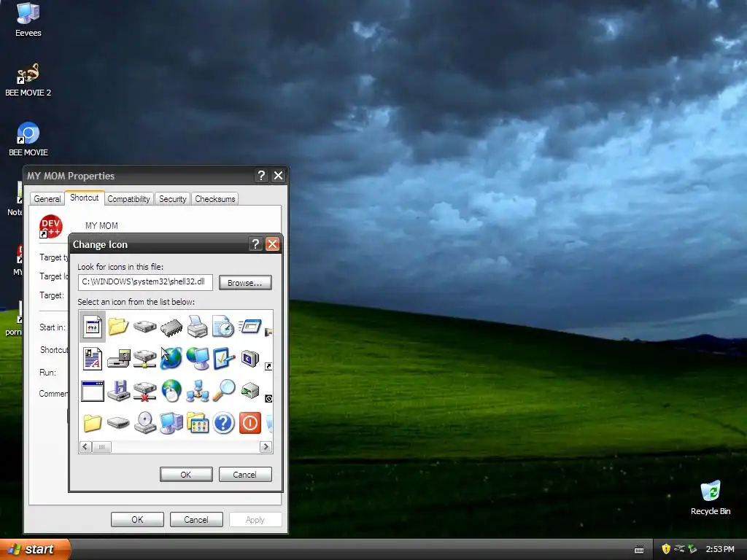Click the shell32.dll file path field
This screenshot has width=747, height=560.
(145, 282)
